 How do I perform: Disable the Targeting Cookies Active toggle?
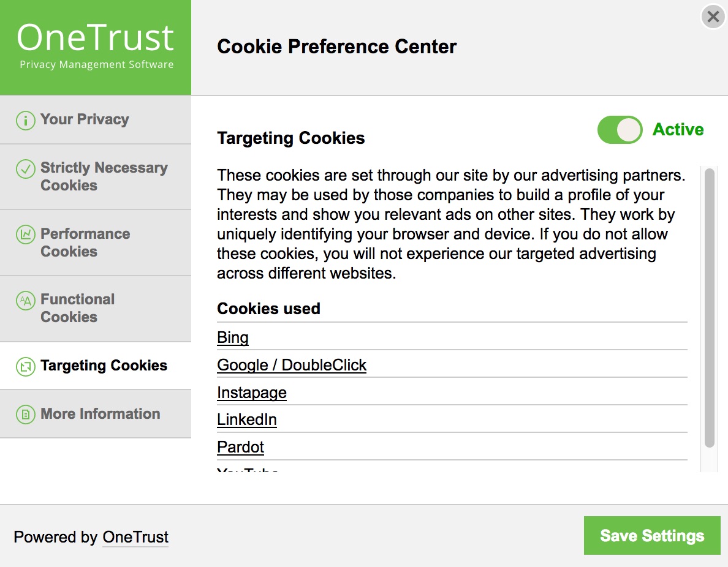620,130
